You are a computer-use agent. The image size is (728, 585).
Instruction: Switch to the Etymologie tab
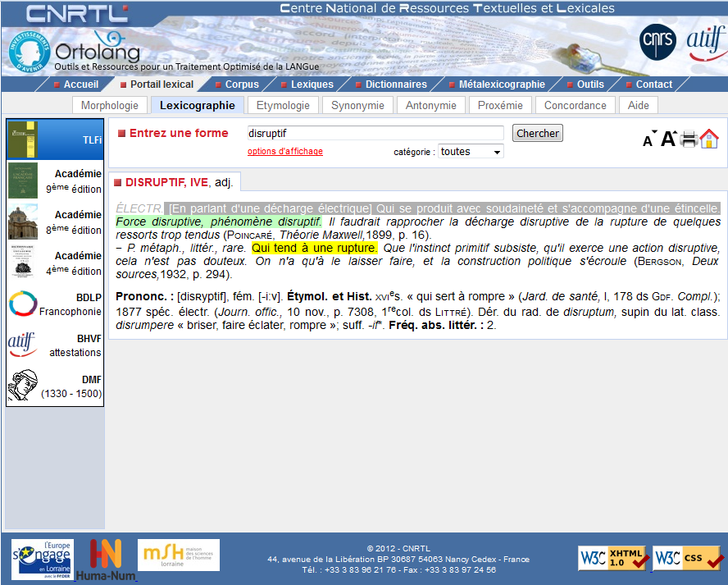click(x=283, y=105)
